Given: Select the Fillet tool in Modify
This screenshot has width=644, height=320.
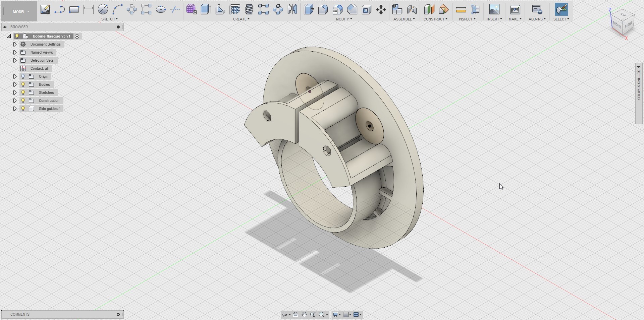Looking at the screenshot, I should 323,9.
